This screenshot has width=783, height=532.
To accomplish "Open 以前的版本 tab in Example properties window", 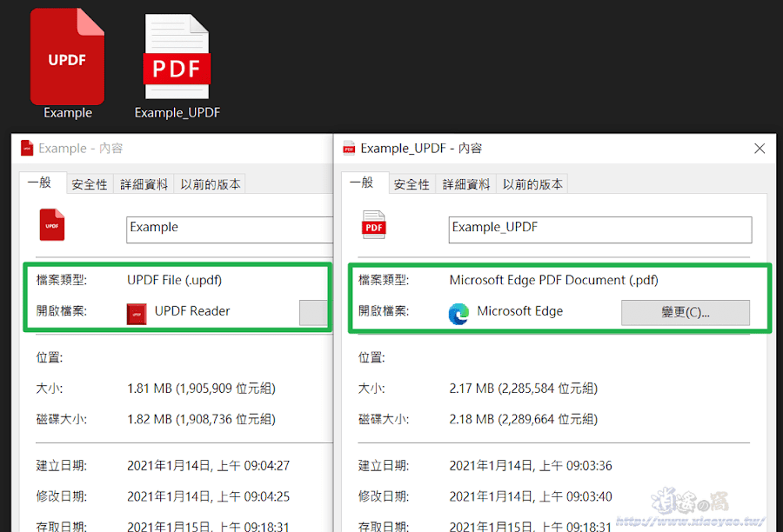I will [x=211, y=184].
